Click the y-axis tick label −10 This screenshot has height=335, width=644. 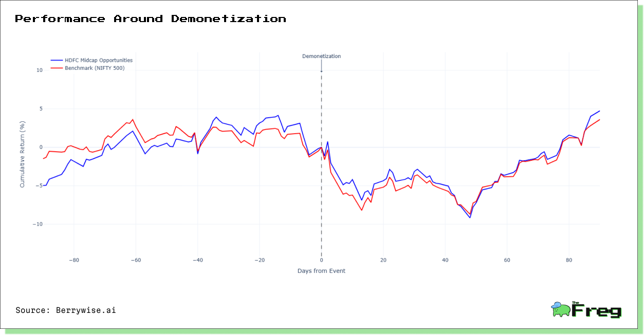(x=38, y=225)
